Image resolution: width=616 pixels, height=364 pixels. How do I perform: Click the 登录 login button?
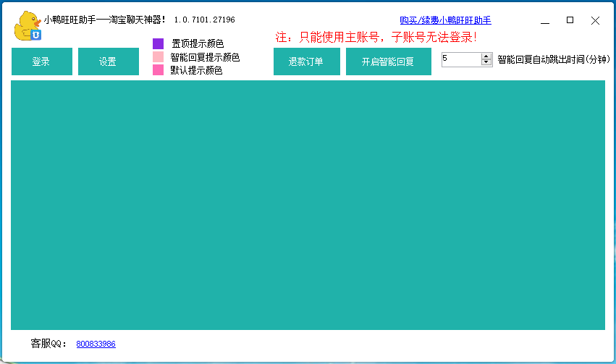pyautogui.click(x=42, y=62)
